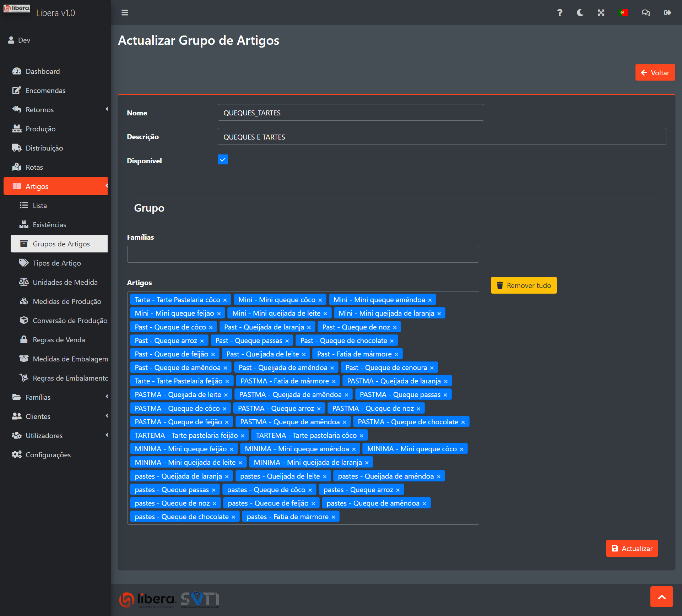Open the help question mark icon
The height and width of the screenshot is (616, 682).
click(x=559, y=13)
